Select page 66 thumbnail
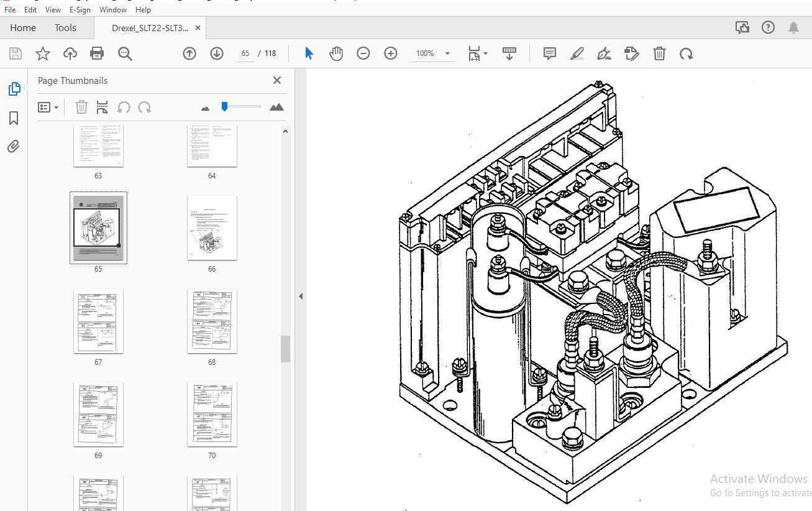 pyautogui.click(x=212, y=228)
